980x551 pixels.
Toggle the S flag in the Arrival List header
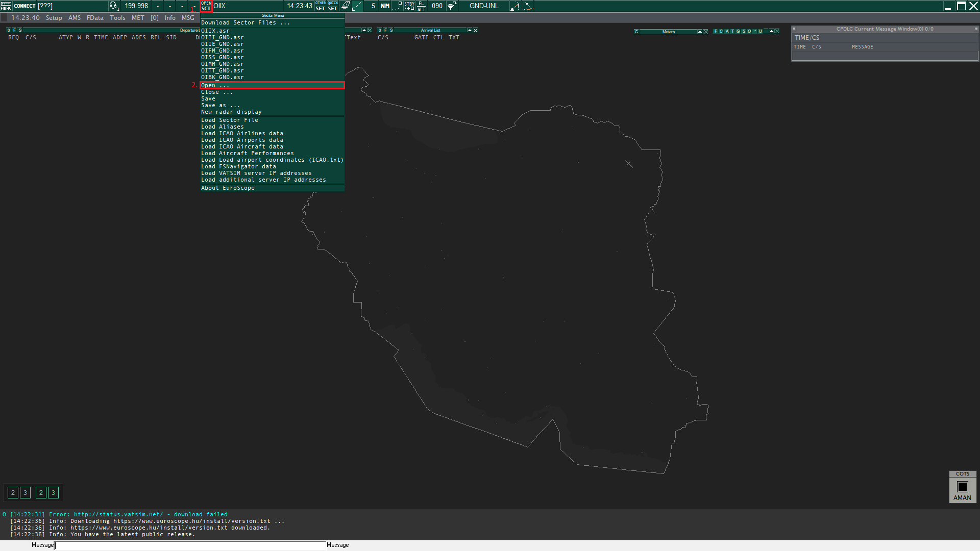pos(391,30)
